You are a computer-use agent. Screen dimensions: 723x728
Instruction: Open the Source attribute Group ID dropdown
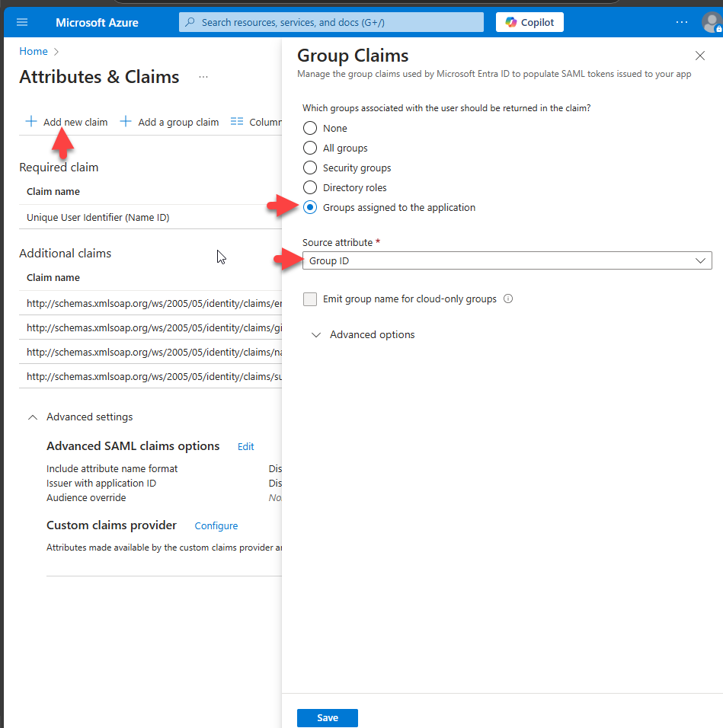click(507, 260)
